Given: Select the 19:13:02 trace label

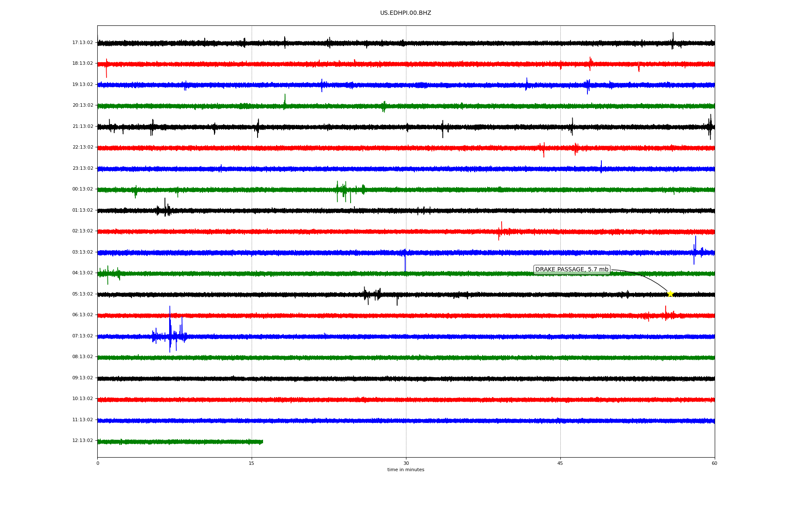Looking at the screenshot, I should (x=82, y=85).
